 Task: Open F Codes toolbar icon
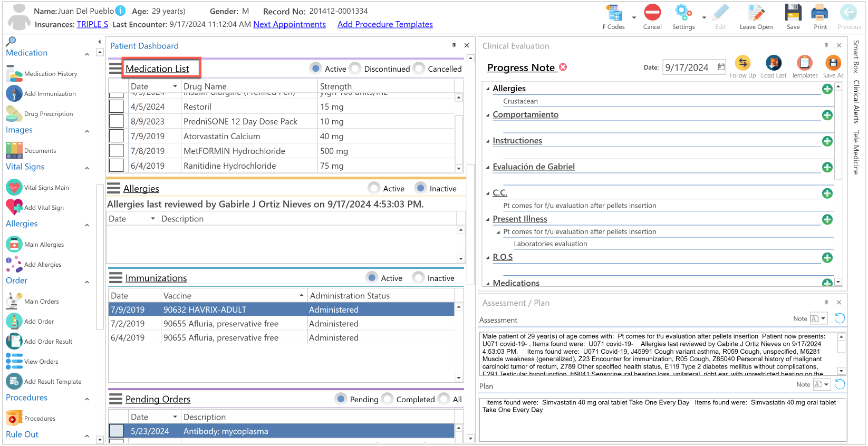(x=614, y=13)
